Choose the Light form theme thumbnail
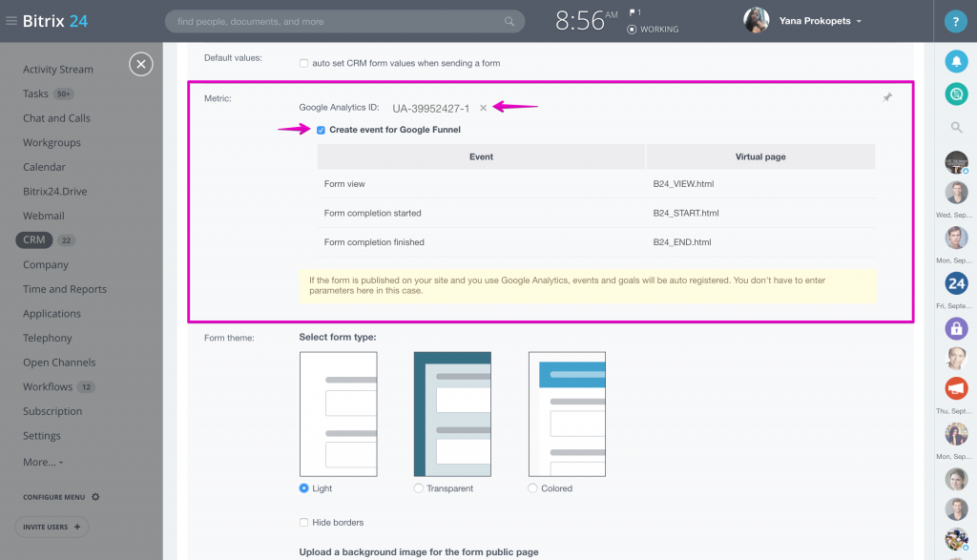977x560 pixels. pos(339,414)
